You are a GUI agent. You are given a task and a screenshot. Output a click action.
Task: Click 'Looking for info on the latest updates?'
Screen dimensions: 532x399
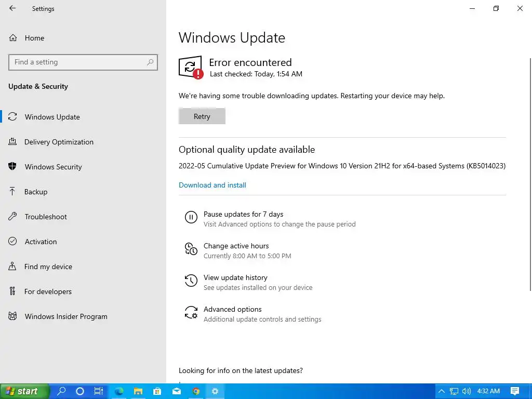click(241, 370)
